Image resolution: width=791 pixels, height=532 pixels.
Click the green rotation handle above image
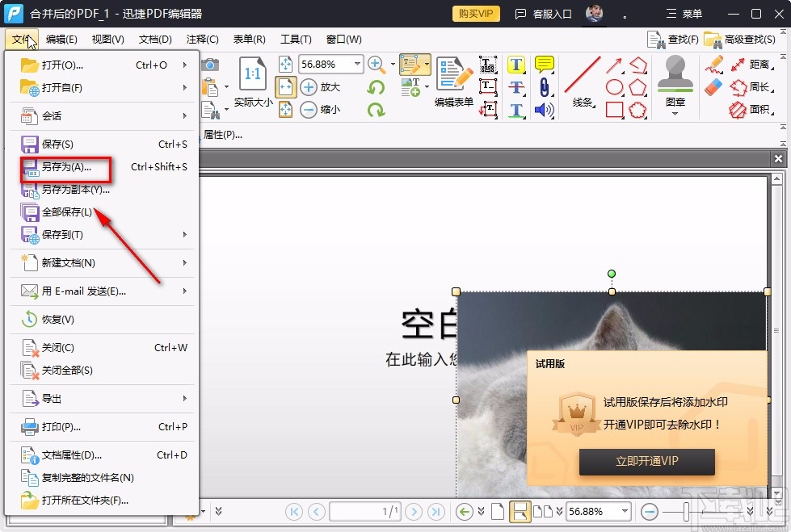(x=612, y=274)
